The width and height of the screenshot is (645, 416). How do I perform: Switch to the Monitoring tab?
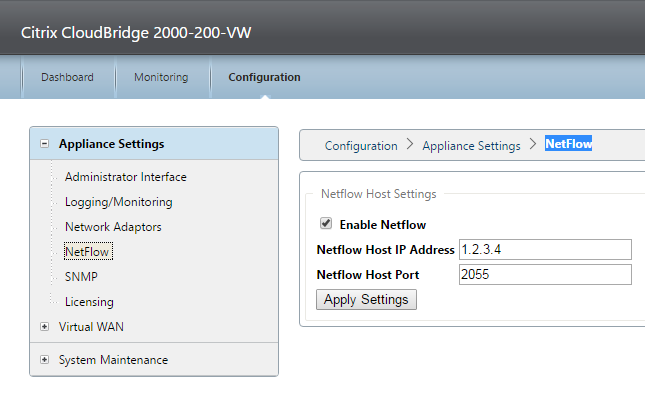(160, 77)
